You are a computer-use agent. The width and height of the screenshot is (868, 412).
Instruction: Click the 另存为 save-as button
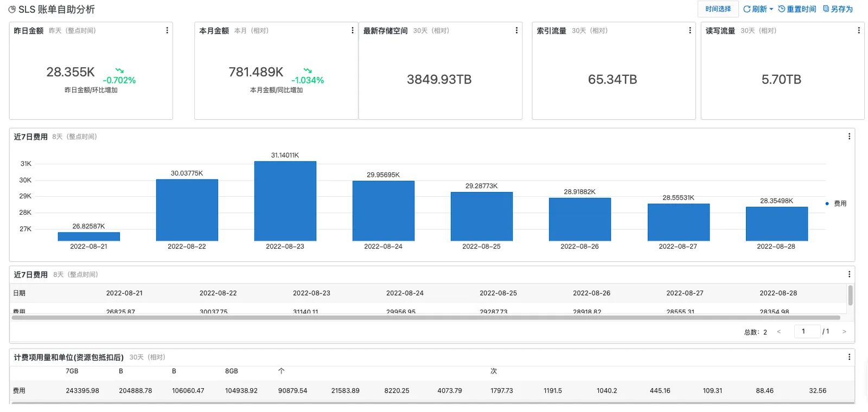[x=838, y=9]
